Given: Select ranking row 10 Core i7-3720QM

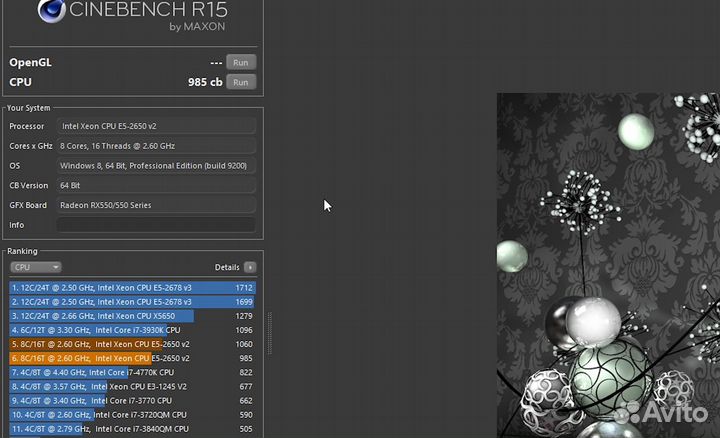Looking at the screenshot, I should 133,415.
